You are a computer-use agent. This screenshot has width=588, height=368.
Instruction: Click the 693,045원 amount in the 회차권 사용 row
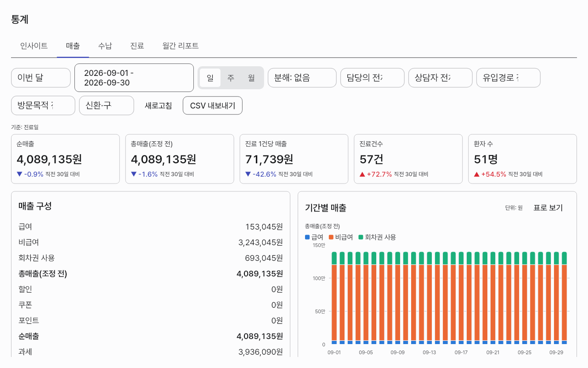[264, 258]
